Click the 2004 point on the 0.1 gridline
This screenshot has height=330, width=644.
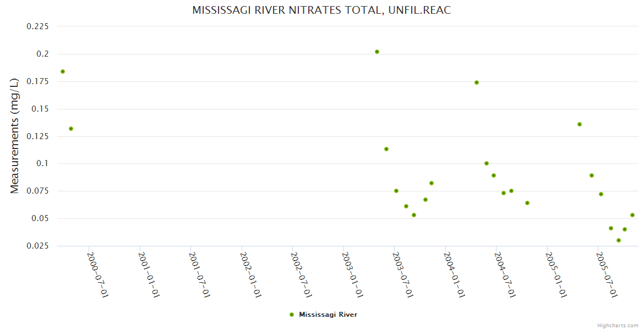tap(487, 163)
